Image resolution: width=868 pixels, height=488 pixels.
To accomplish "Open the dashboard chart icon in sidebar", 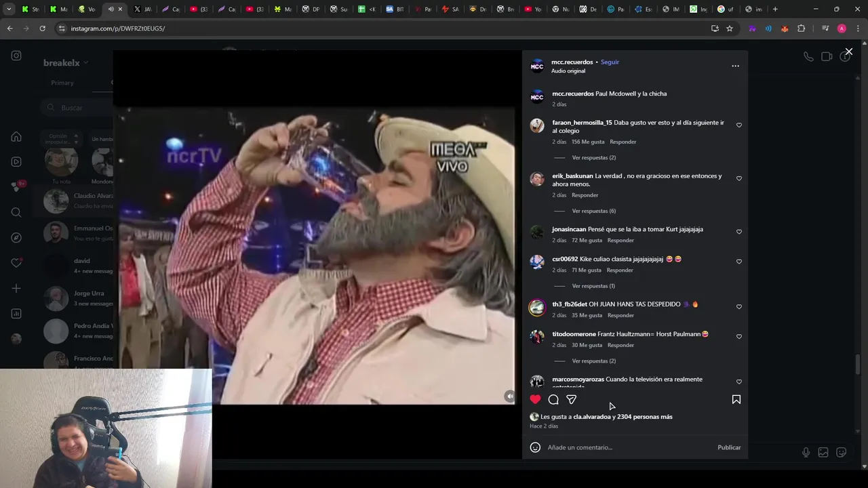I will (x=16, y=314).
